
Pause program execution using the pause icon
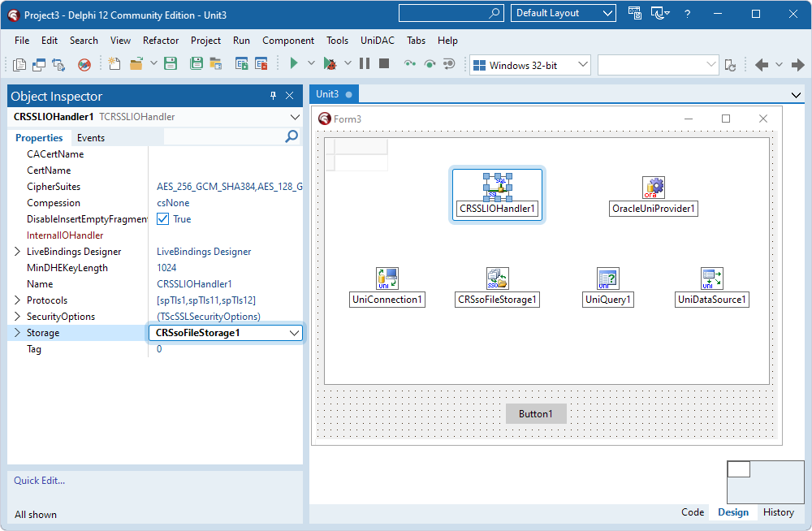[364, 63]
